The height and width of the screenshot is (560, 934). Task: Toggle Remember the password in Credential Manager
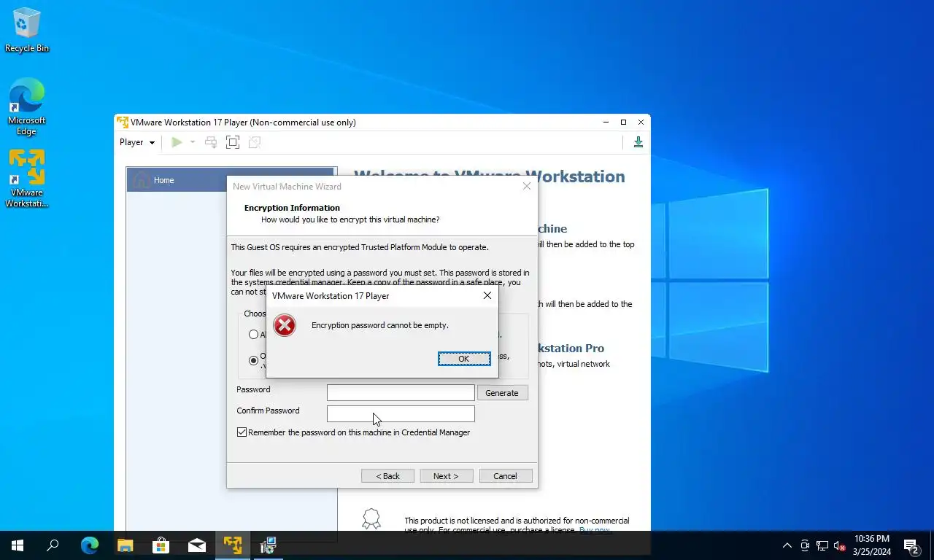pyautogui.click(x=242, y=432)
